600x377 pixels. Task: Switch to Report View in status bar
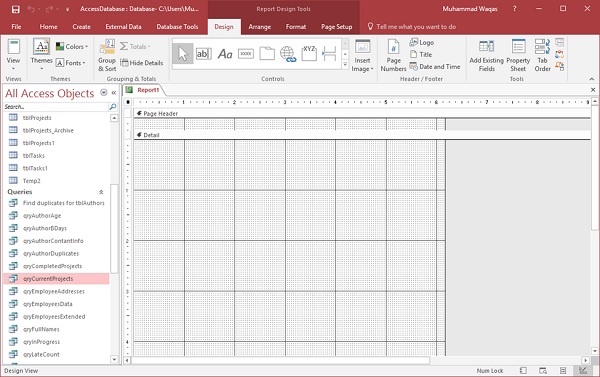pos(523,370)
